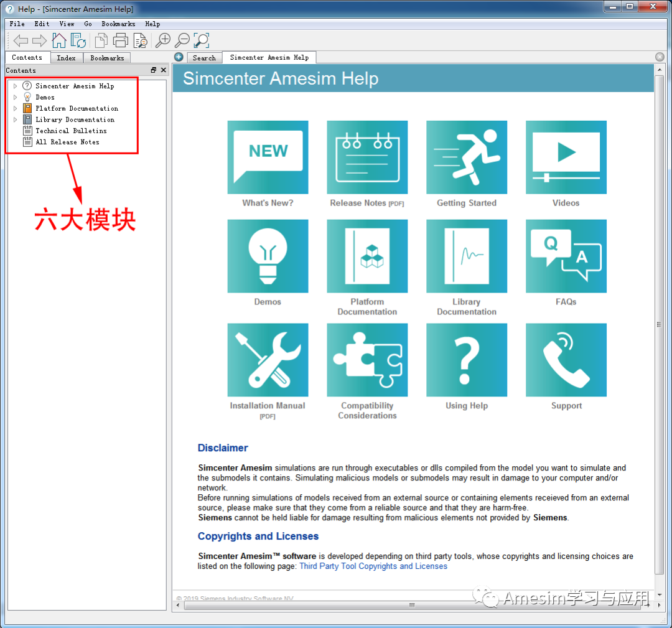Zoom out using the magnifier minus icon

[182, 40]
